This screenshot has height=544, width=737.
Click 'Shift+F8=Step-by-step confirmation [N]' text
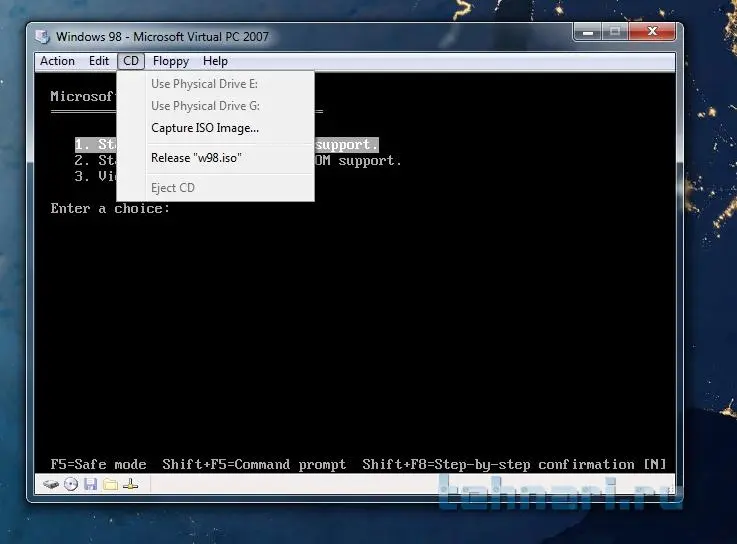point(514,465)
